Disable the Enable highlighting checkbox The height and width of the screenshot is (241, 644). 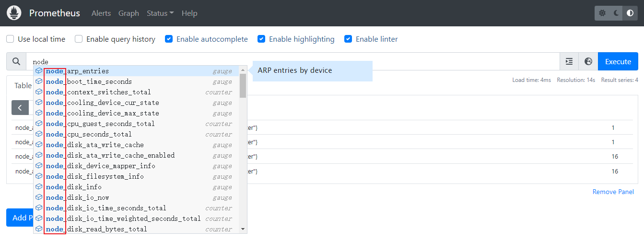pyautogui.click(x=261, y=39)
